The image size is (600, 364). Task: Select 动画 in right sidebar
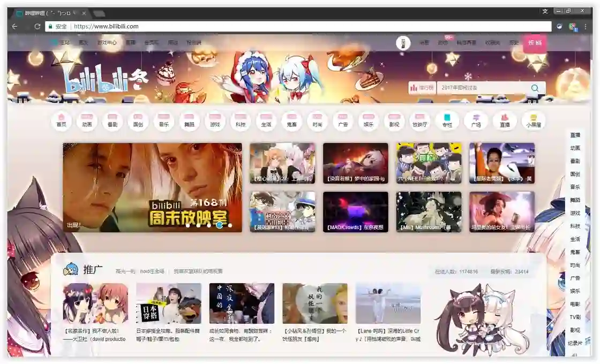click(x=575, y=148)
